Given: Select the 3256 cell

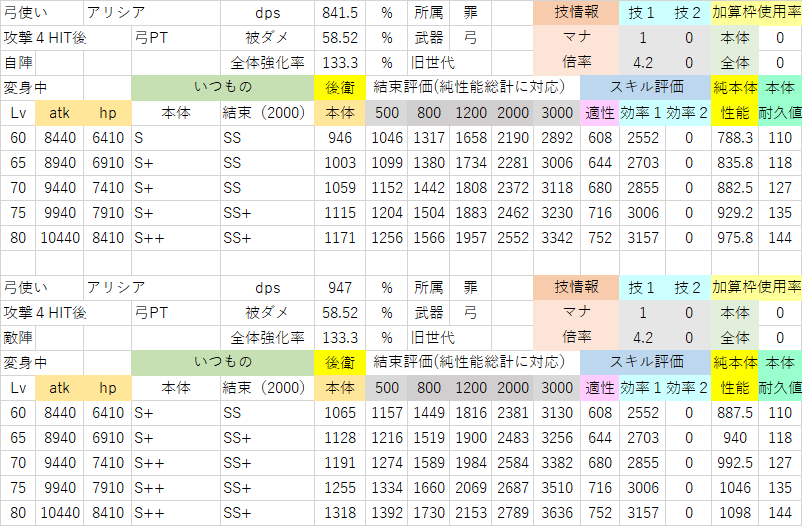Looking at the screenshot, I should 556,438.
